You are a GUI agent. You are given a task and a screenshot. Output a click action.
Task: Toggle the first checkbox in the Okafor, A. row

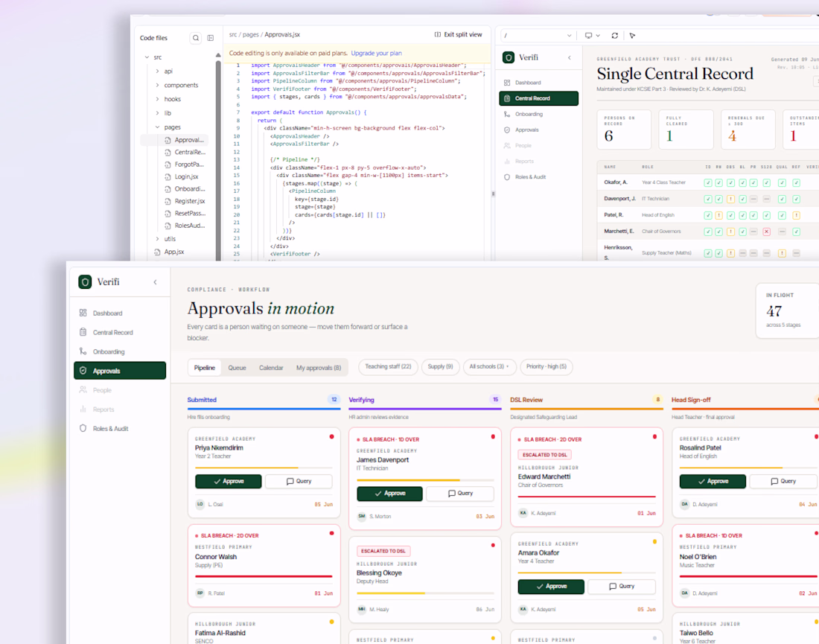tap(708, 183)
